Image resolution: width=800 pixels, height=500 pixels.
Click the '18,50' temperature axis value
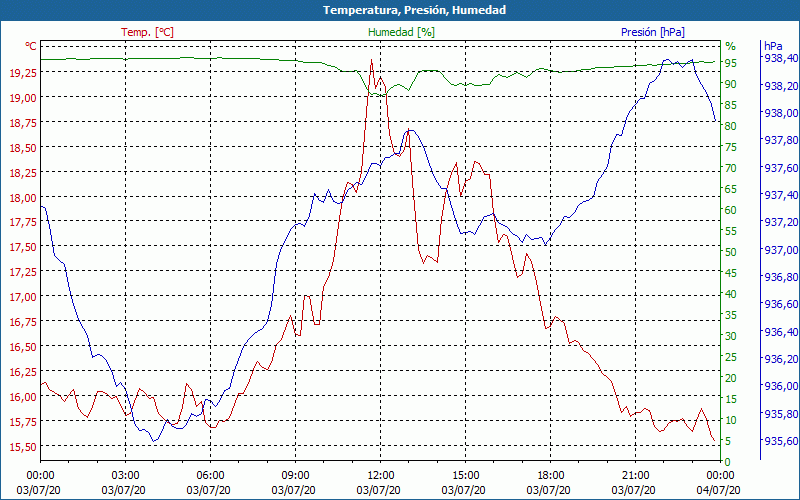pyautogui.click(x=23, y=147)
